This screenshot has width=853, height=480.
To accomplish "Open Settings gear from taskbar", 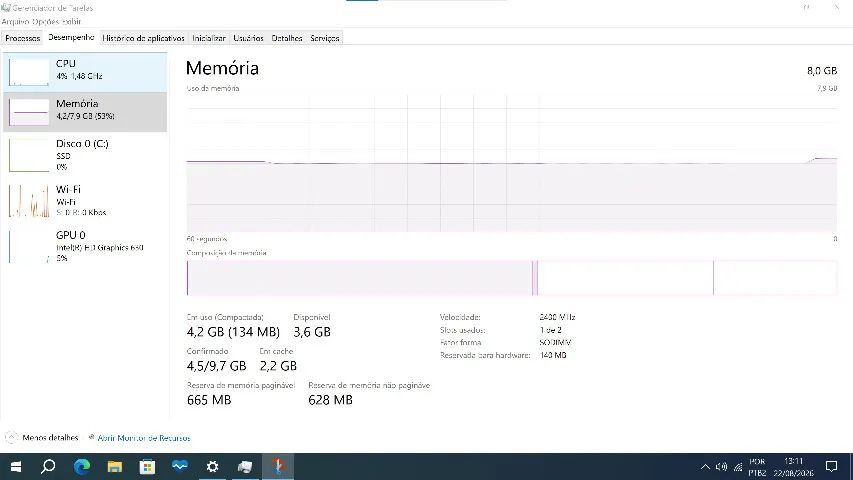I will (x=212, y=466).
